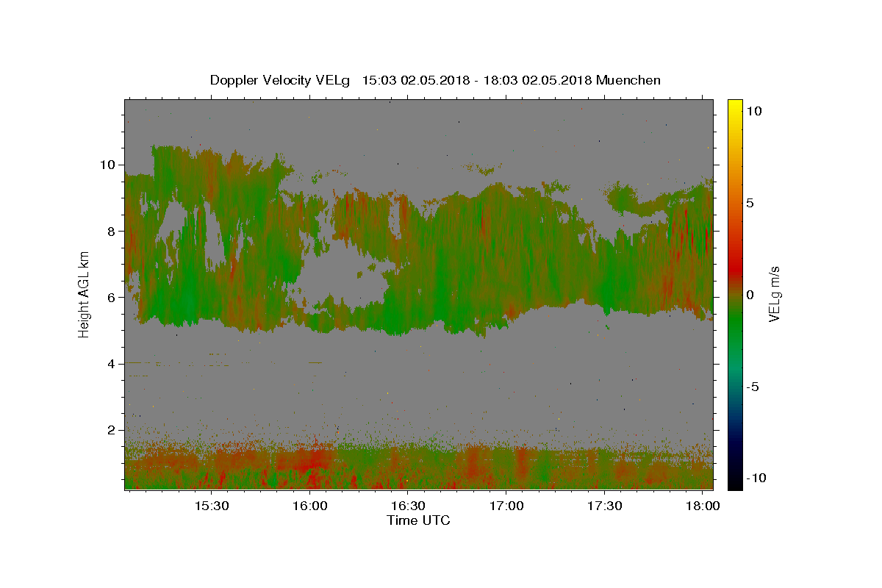Click the height axis label '8'
The image size is (882, 588).
112,231
